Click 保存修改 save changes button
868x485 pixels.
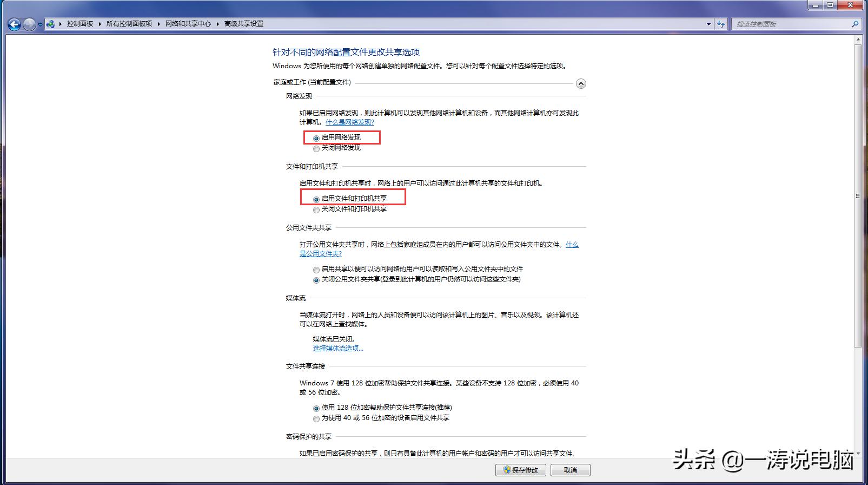(x=520, y=470)
